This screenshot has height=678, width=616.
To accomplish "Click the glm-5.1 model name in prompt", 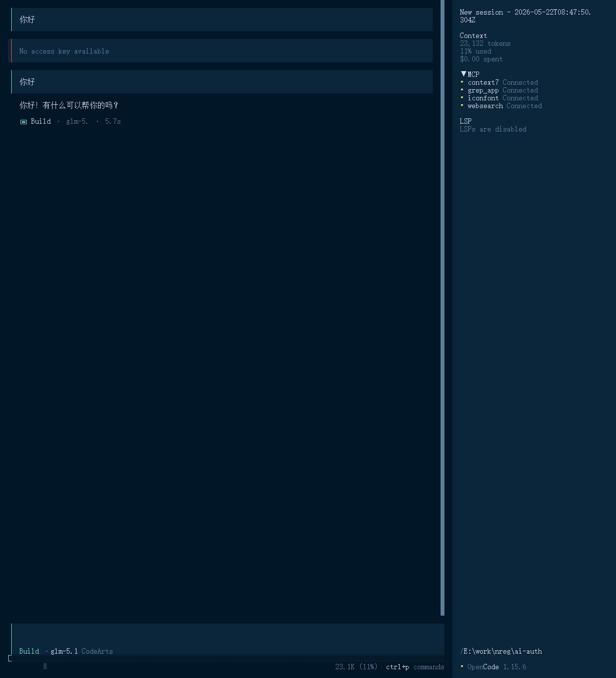I will click(64, 651).
